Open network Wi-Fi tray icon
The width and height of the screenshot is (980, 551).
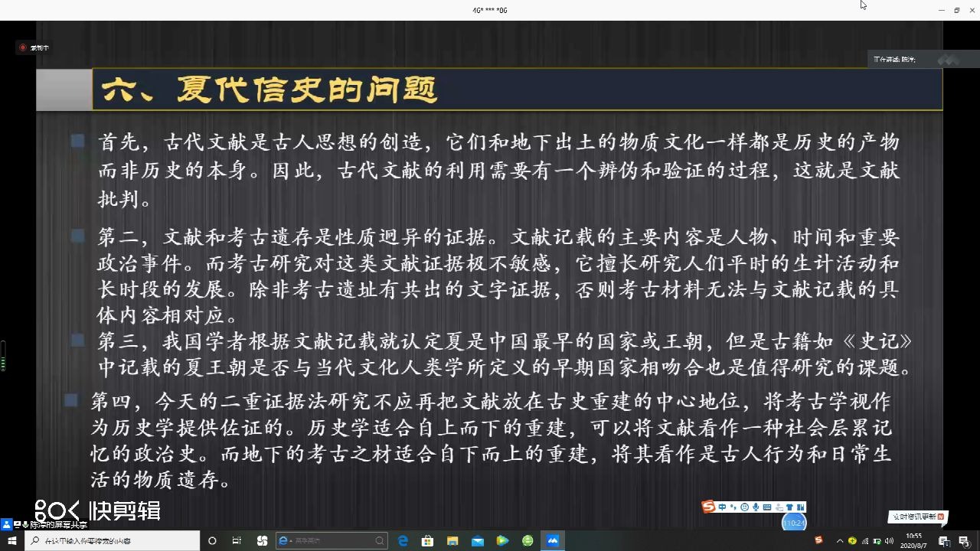point(864,541)
